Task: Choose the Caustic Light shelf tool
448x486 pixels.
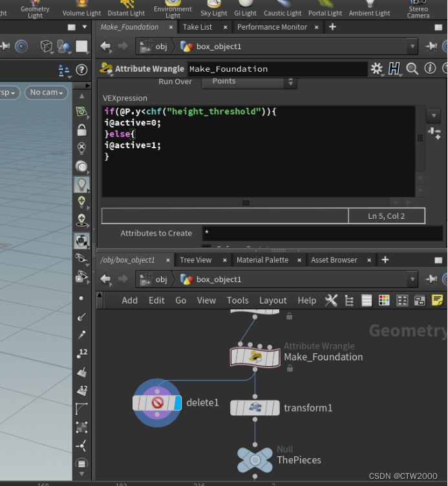Action: coord(283,9)
